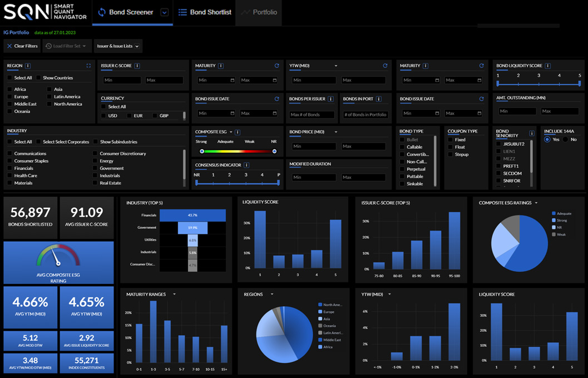This screenshot has width=588, height=378.
Task: Click the Clear Filters button
Action: coord(22,46)
